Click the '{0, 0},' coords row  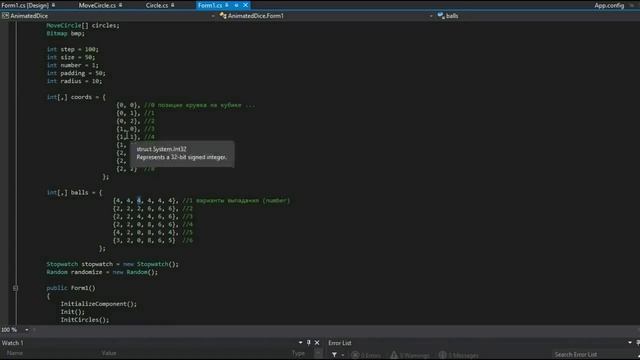click(128, 105)
